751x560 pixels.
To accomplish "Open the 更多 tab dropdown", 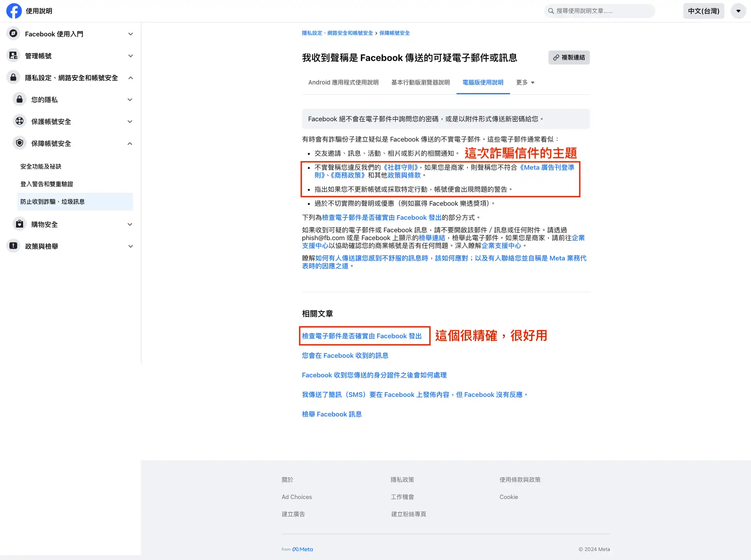I will pos(525,83).
